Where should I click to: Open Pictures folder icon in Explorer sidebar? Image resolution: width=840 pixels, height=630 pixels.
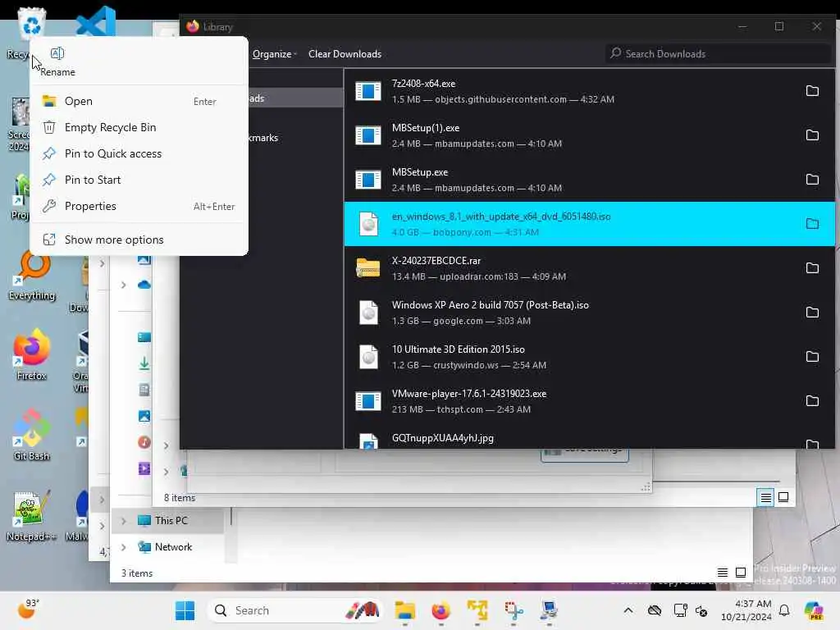(x=144, y=416)
